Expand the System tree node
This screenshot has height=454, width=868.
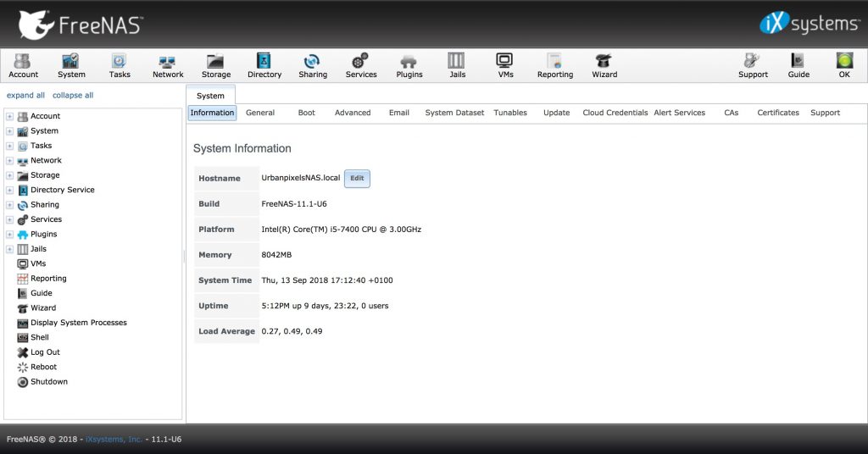pos(9,131)
